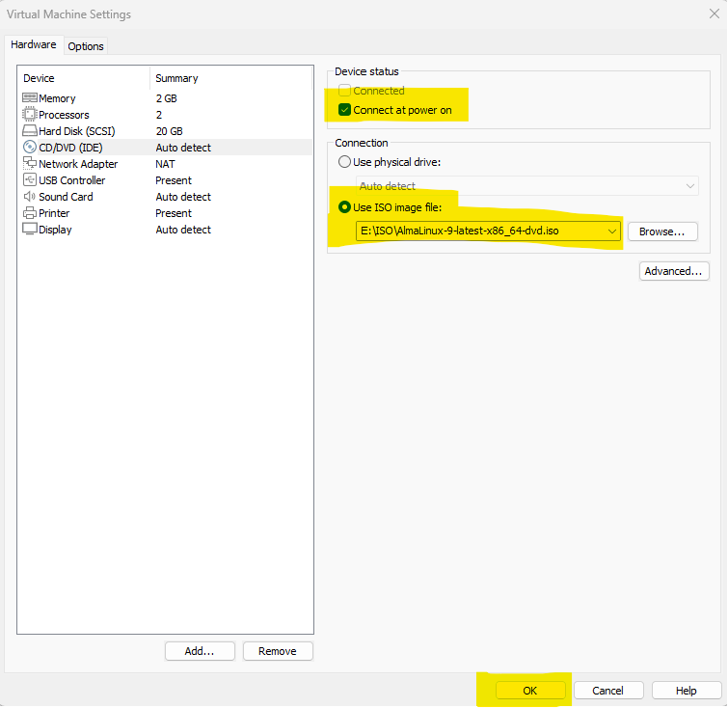Select the Sound Card speaker icon
728x708 pixels.
(x=30, y=197)
